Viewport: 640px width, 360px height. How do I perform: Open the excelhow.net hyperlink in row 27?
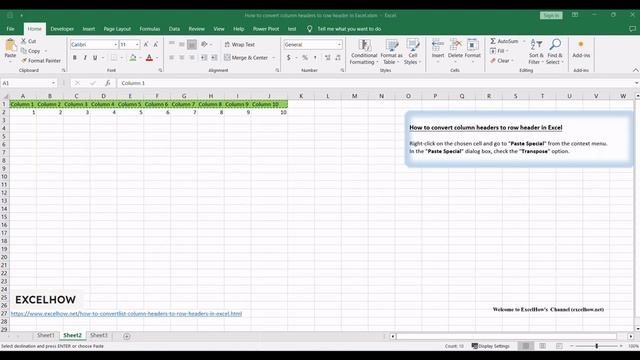(x=126, y=313)
